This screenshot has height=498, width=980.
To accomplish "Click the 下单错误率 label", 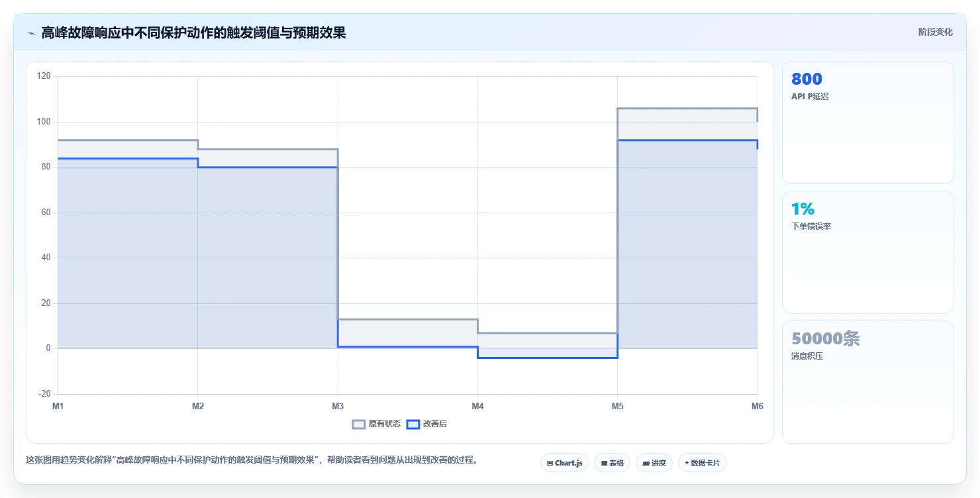I will point(811,226).
